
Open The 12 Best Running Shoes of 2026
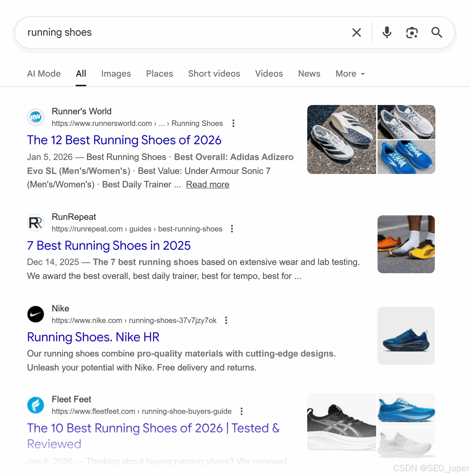124,140
